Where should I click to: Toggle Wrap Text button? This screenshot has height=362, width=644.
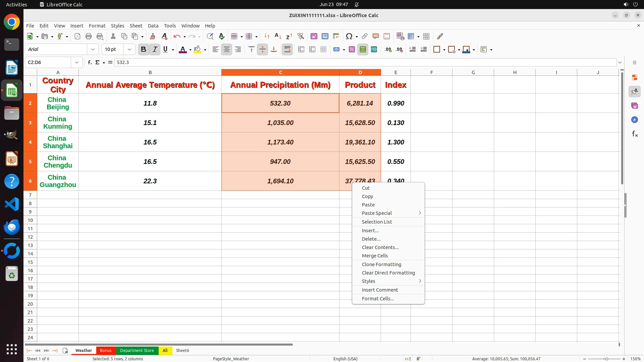(x=287, y=50)
